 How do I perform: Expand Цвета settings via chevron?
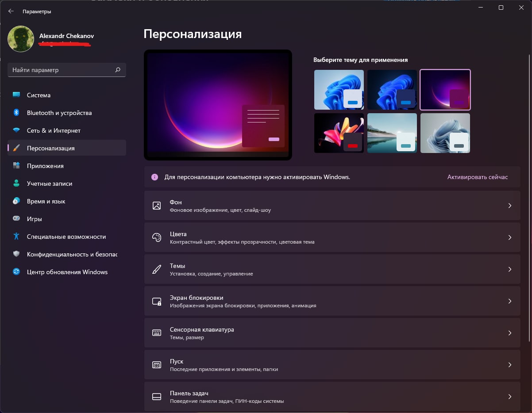[509, 237]
